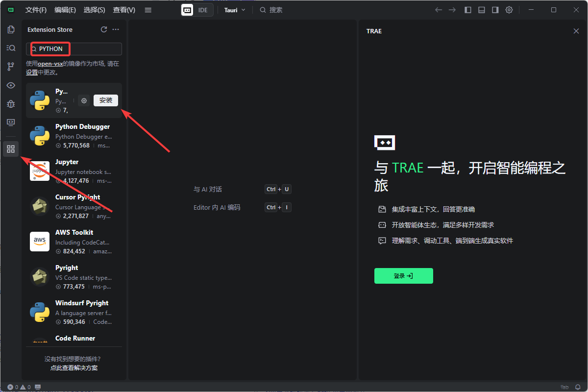Open 文件(F) menu
This screenshot has height=392, width=588.
click(36, 10)
